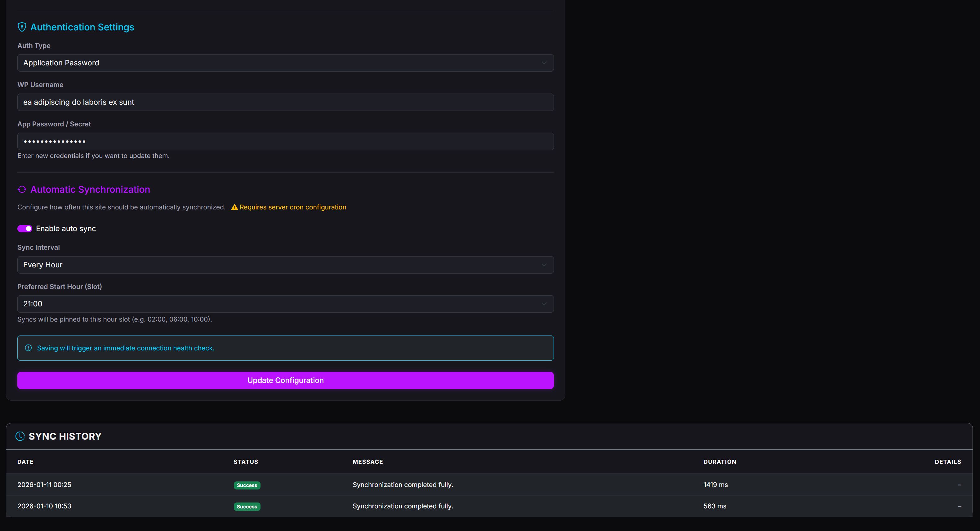This screenshot has height=531, width=980.
Task: Click the sync arrows icon beside Automatic Synchronization
Action: coord(22,189)
